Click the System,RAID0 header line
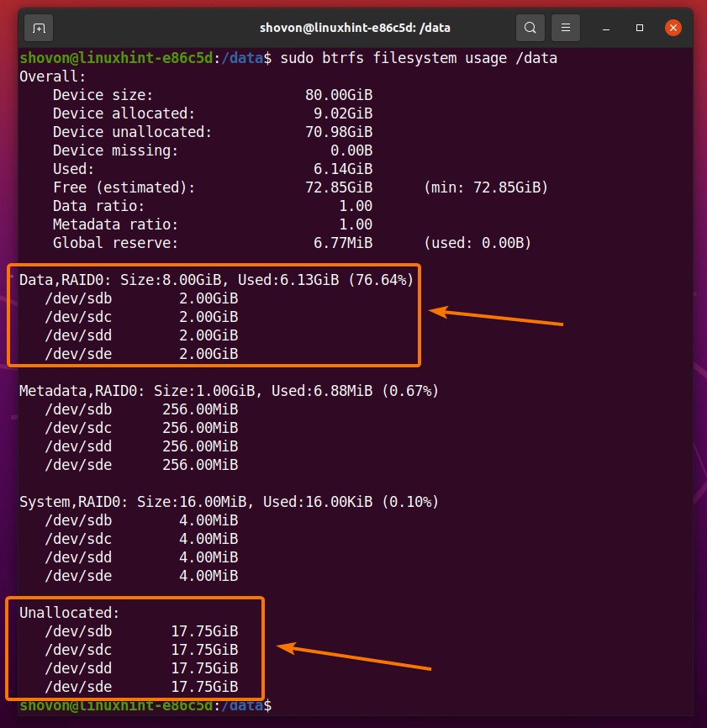Screen dimensions: 707x728 point(229,502)
